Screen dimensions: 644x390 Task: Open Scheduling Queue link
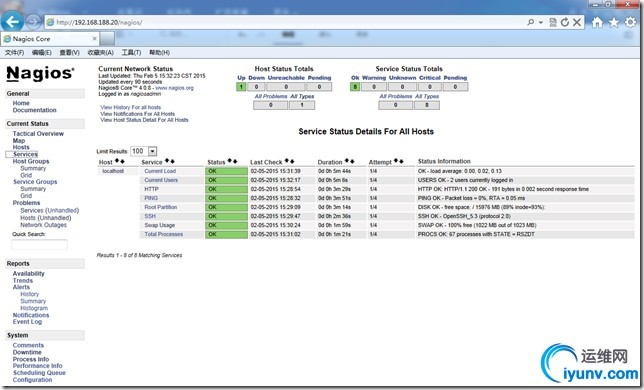coord(39,373)
